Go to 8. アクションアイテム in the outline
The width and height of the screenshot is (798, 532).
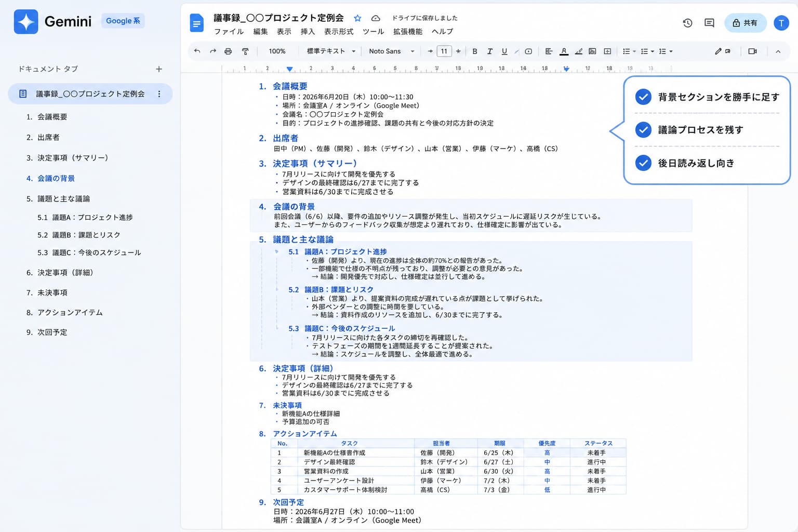click(64, 313)
